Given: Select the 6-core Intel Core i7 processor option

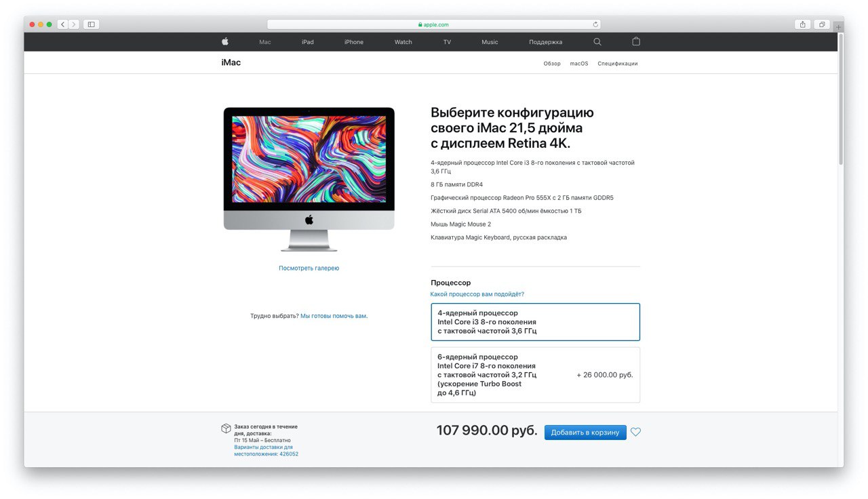Looking at the screenshot, I should coord(535,375).
